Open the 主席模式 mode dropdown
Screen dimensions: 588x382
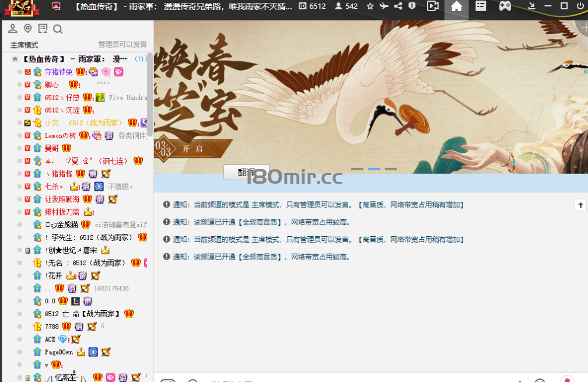(x=24, y=45)
